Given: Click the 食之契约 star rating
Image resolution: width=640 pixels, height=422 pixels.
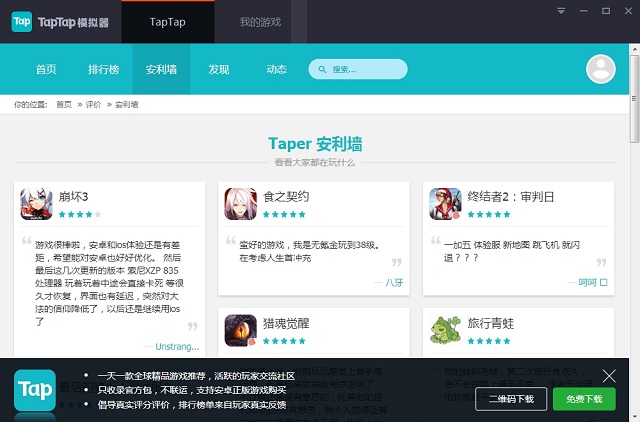Looking at the screenshot, I should pyautogui.click(x=284, y=214).
